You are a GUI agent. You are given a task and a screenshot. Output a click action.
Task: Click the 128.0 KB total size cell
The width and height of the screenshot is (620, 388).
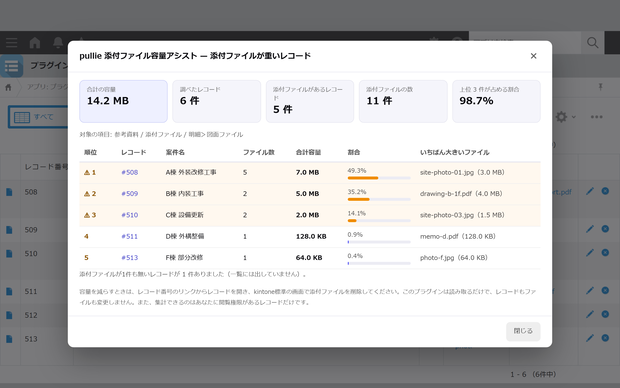click(x=311, y=237)
